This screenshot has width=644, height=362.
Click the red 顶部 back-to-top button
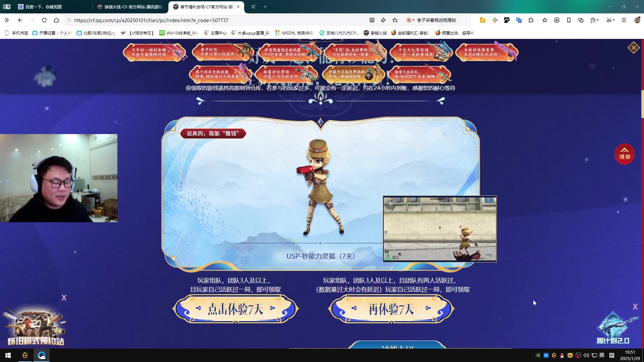[x=624, y=154]
